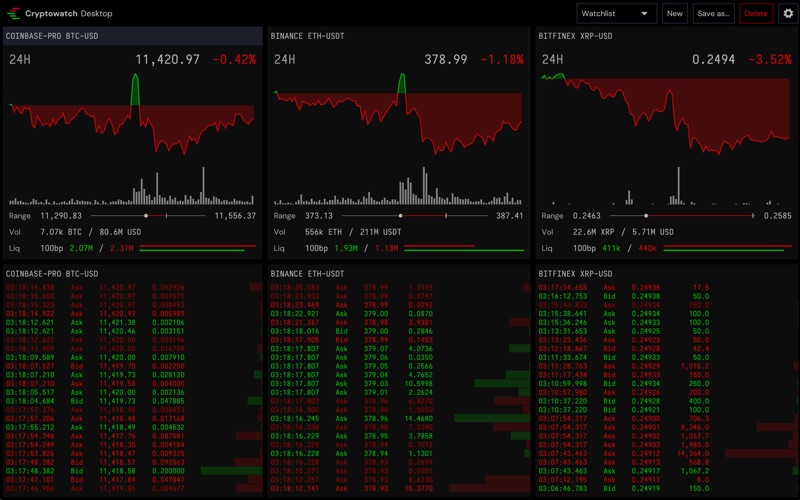Select BINANCE ETH-USDT trades feed header
This screenshot has width=800, height=500.
pos(399,274)
